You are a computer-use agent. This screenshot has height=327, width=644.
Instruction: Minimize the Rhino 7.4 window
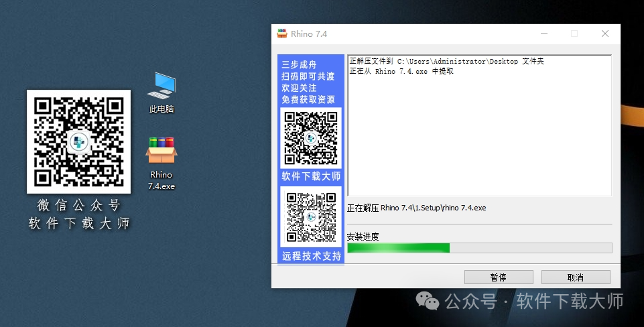click(x=544, y=34)
